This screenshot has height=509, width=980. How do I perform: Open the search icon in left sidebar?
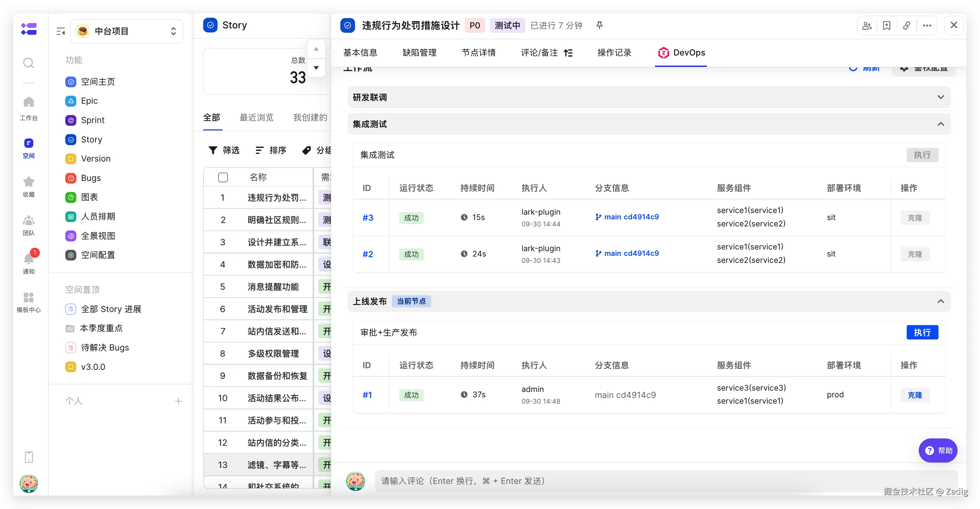(28, 63)
